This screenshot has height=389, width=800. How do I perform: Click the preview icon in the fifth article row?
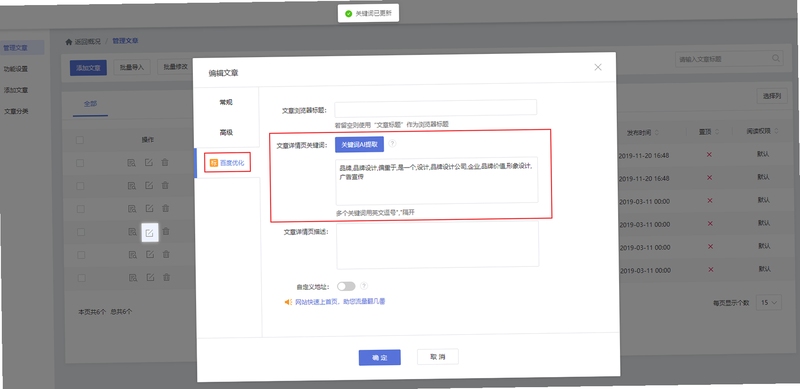(x=132, y=255)
